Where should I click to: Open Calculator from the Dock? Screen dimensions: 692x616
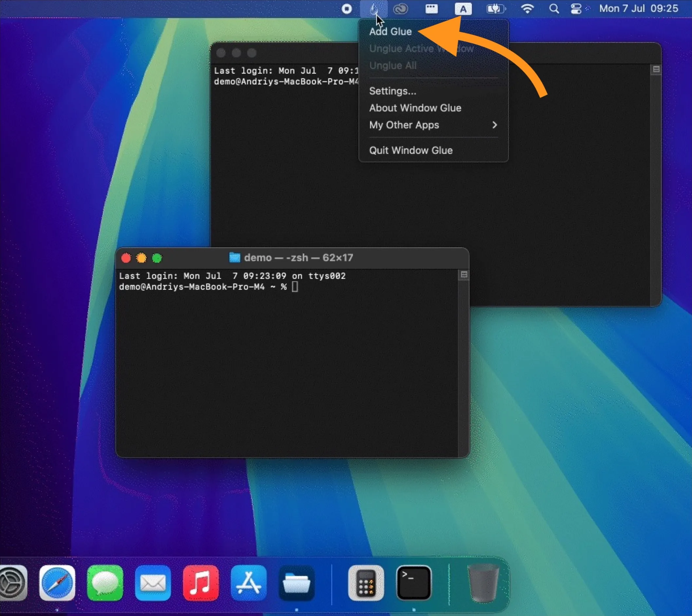tap(366, 584)
